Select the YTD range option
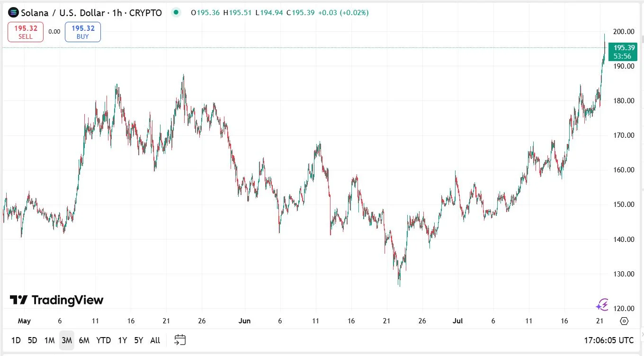This screenshot has height=356, width=644. [103, 340]
